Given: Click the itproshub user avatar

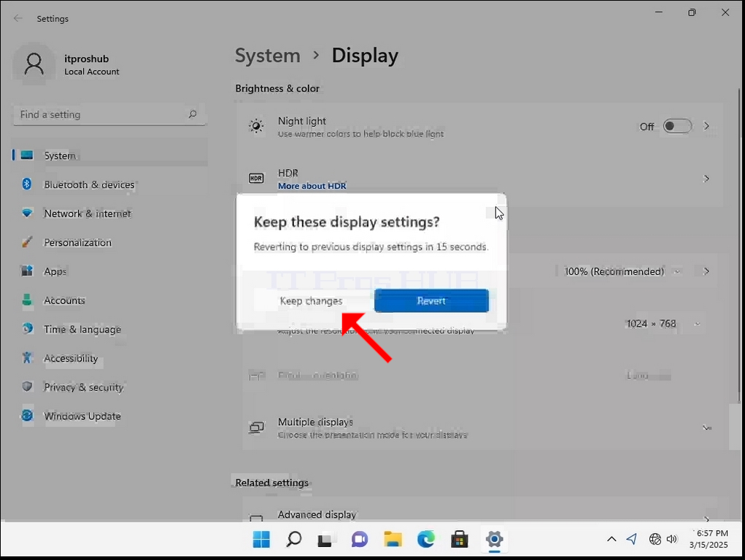Looking at the screenshot, I should point(34,64).
